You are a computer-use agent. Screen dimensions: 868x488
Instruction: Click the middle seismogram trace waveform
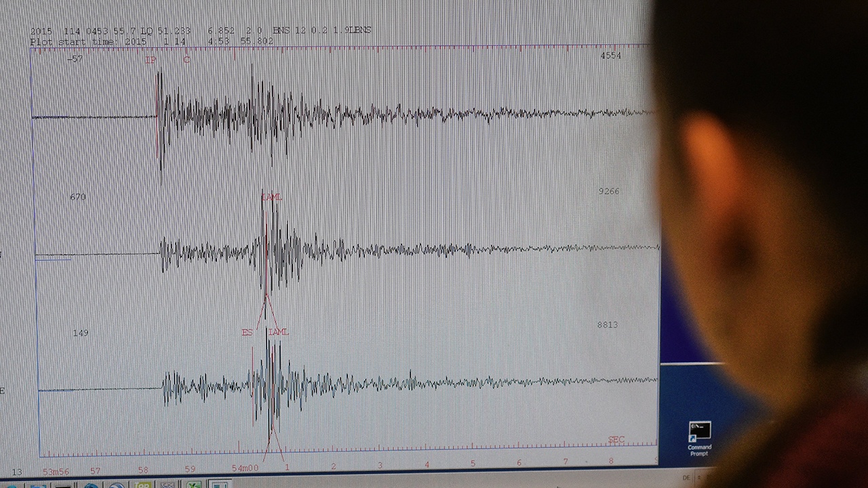pyautogui.click(x=346, y=252)
